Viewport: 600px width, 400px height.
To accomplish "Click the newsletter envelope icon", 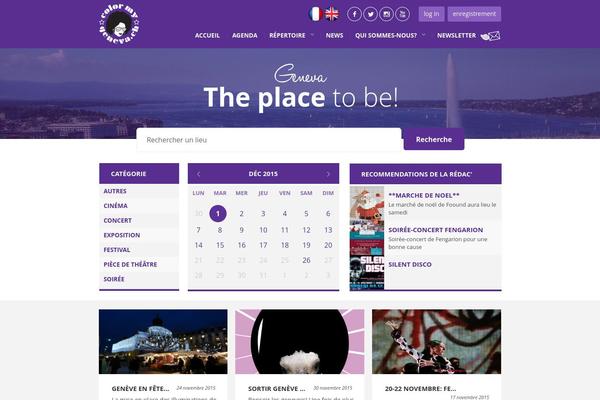I will [491, 36].
